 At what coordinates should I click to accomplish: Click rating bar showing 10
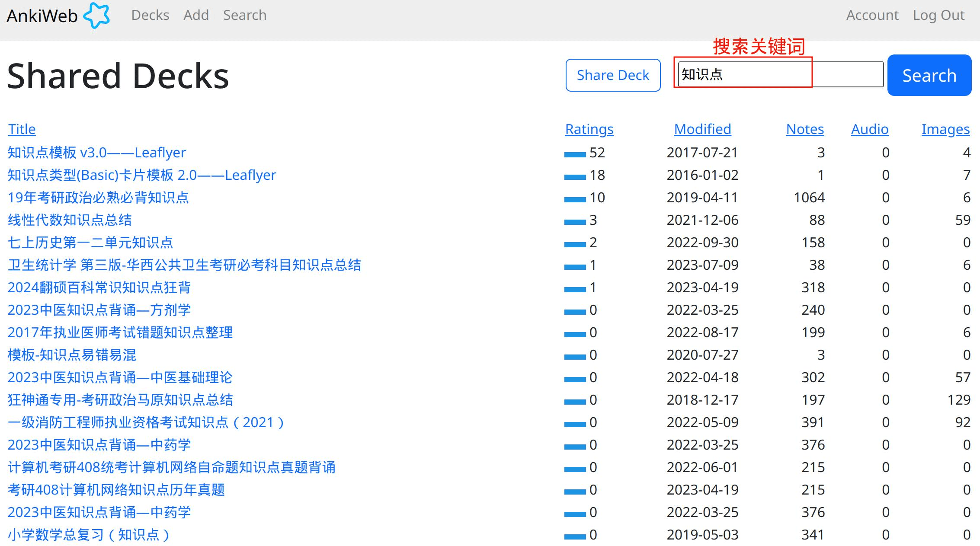tap(575, 199)
